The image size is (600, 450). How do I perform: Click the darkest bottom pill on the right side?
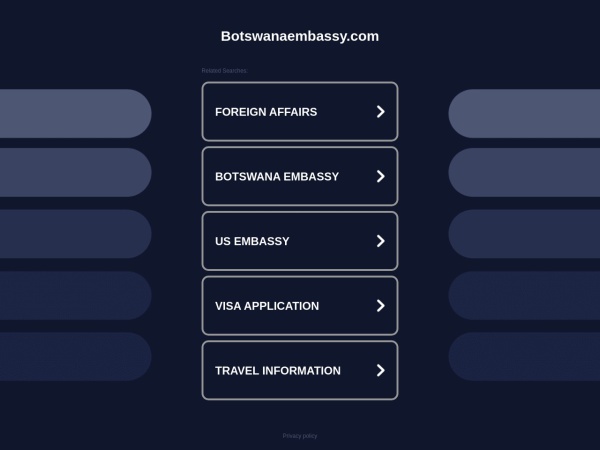[524, 357]
